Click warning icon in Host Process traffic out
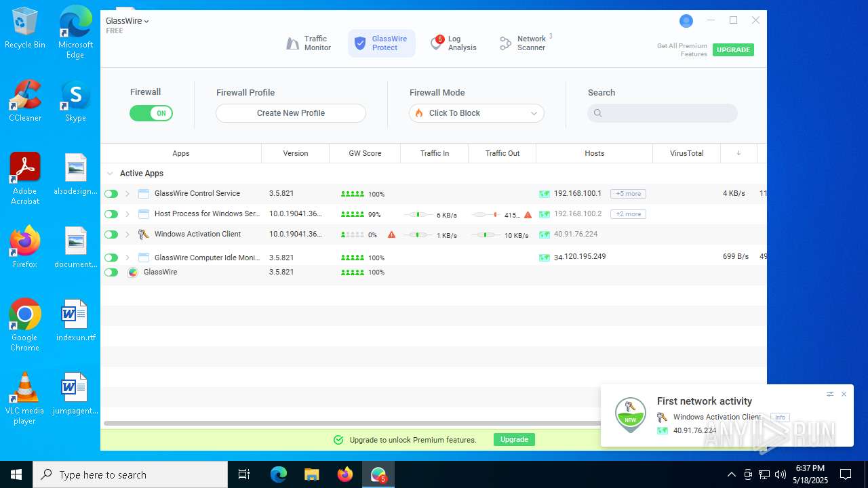Screen dimensions: 868x488 (x=528, y=214)
